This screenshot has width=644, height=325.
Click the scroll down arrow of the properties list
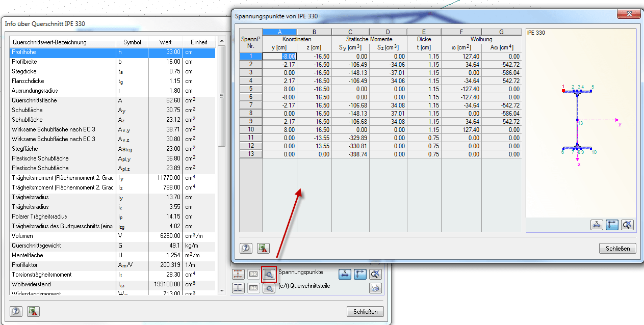(x=221, y=290)
